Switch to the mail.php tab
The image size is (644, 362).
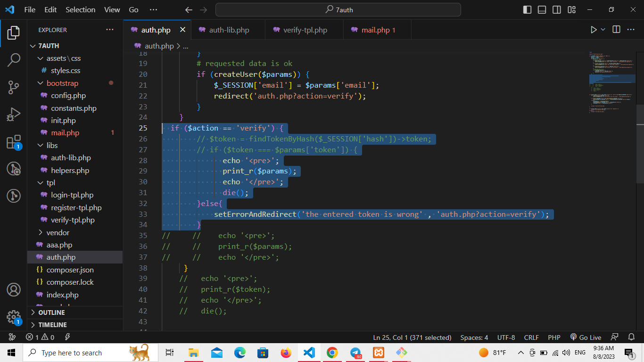[377, 30]
